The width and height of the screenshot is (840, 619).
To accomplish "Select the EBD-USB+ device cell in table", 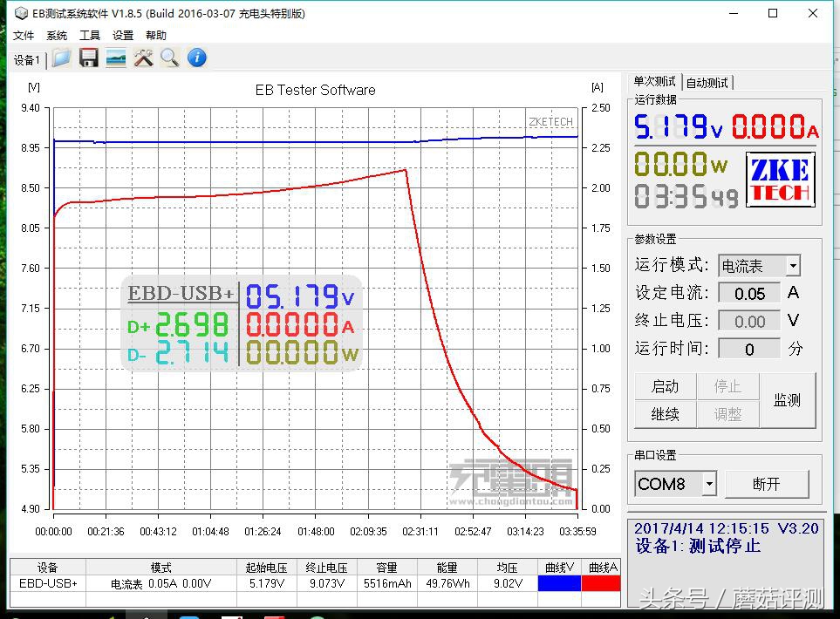I will point(48,583).
